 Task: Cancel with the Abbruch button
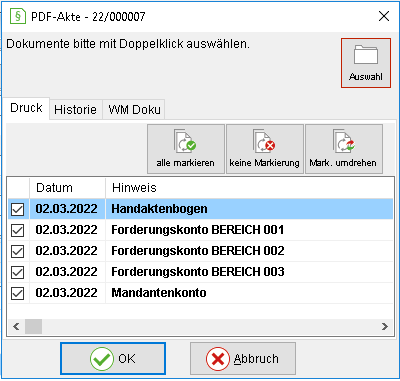point(243,359)
